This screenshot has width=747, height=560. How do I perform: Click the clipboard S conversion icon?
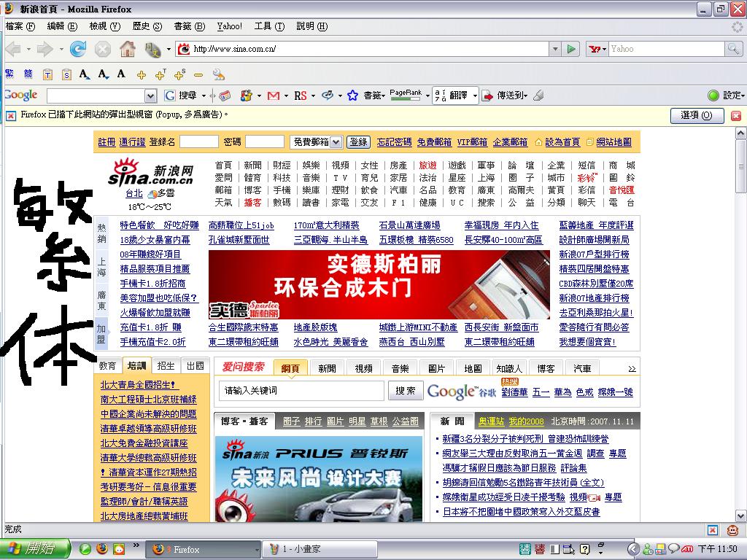click(x=66, y=74)
